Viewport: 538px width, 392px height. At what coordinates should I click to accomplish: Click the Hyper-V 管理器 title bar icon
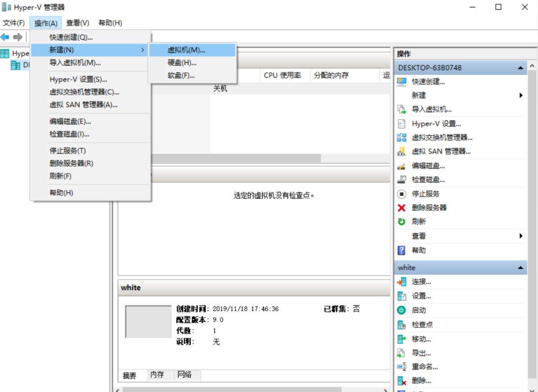(x=6, y=7)
